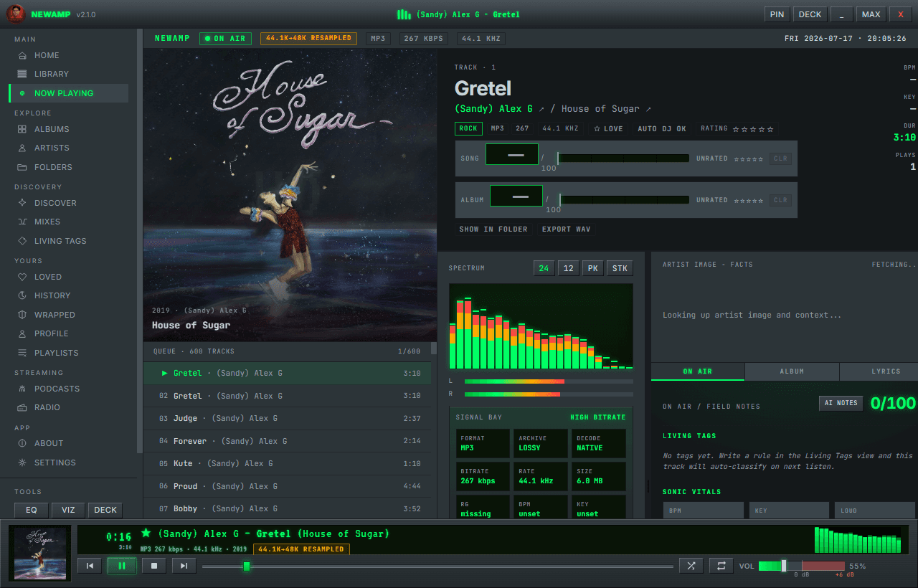Click the Albums grid icon
The height and width of the screenshot is (588, 918).
click(22, 129)
